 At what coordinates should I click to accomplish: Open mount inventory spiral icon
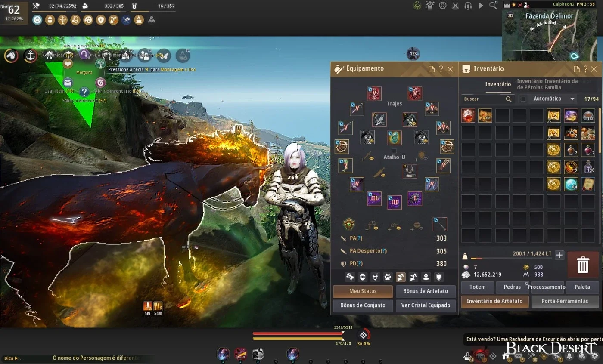click(100, 82)
